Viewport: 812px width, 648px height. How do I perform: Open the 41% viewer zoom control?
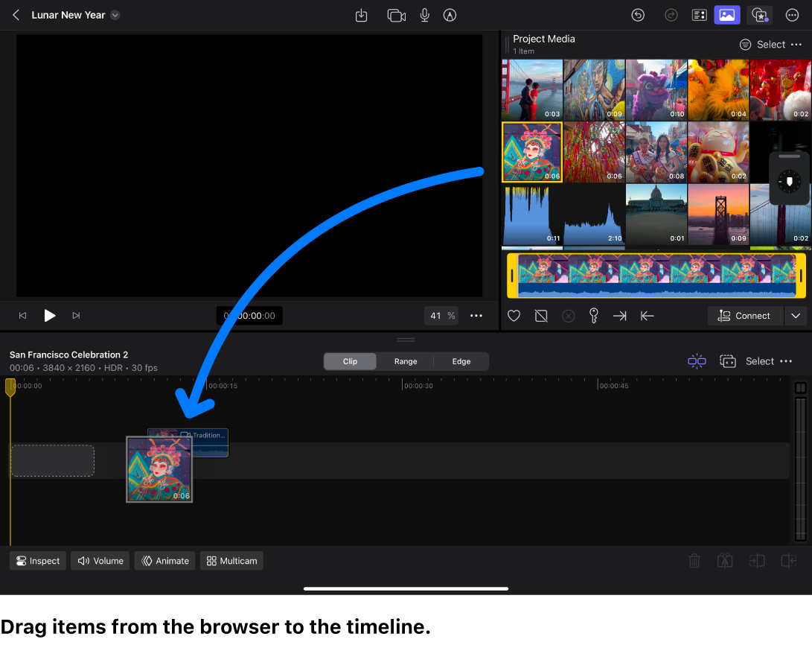pyautogui.click(x=441, y=315)
